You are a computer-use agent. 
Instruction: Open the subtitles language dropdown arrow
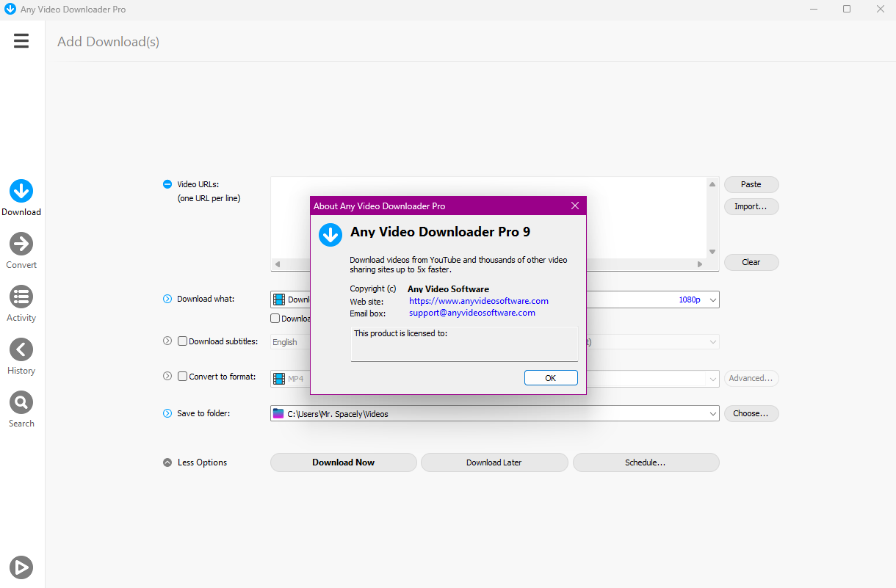point(712,342)
